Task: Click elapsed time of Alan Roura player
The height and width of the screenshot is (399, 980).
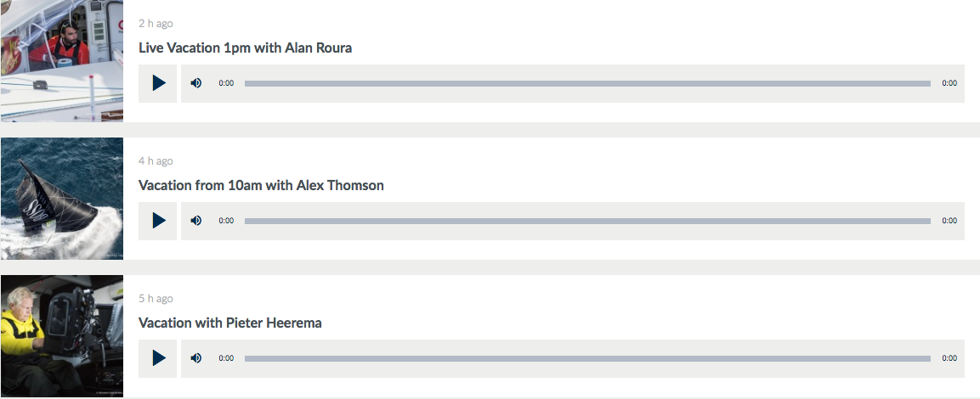Action: pyautogui.click(x=226, y=83)
